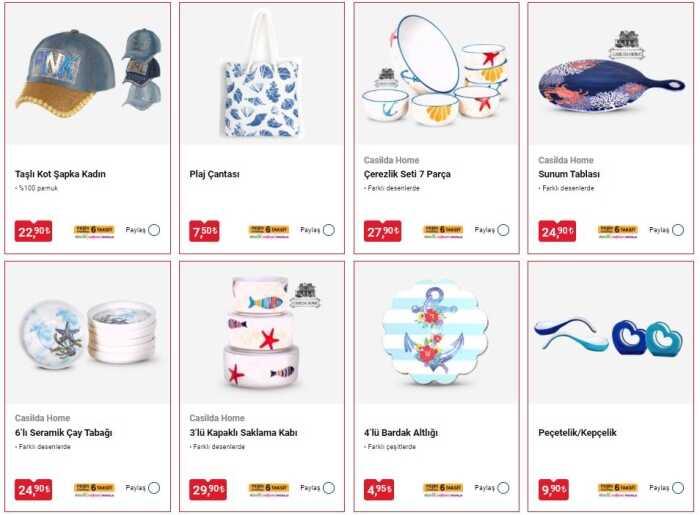Image resolution: width=700 pixels, height=515 pixels.
Task: Click the 6 taksit badge under Plaj Çantası
Action: (269, 231)
